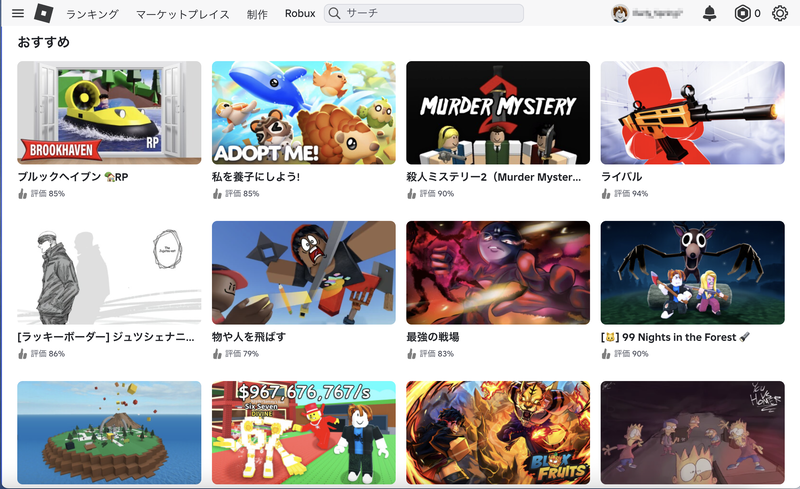The image size is (800, 489).
Task: Open the Robux balance icon
Action: click(x=742, y=13)
